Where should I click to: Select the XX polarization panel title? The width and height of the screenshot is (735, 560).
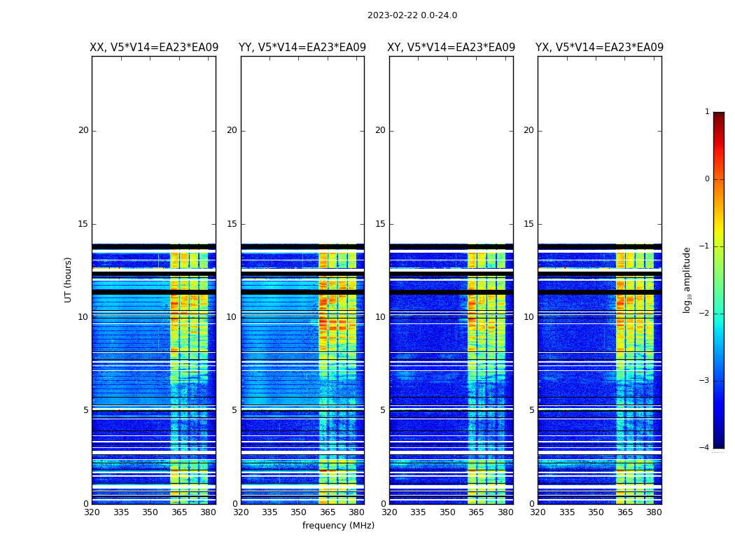tap(154, 48)
